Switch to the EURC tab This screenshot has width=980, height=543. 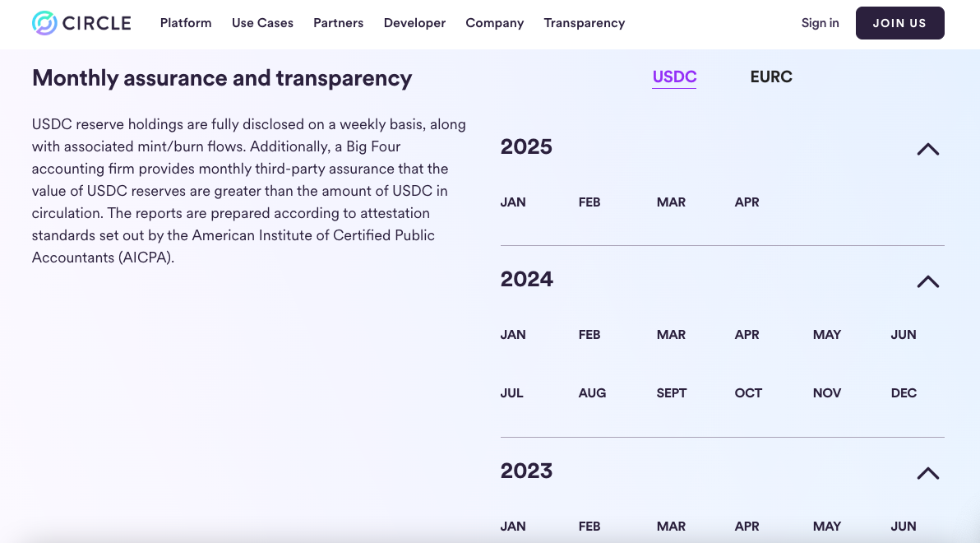tap(771, 77)
